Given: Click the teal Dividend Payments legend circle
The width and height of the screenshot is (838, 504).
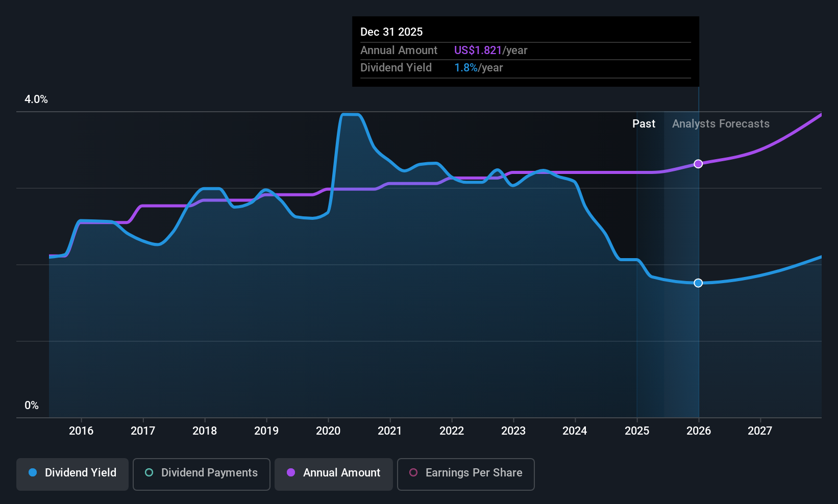Looking at the screenshot, I should tap(149, 472).
